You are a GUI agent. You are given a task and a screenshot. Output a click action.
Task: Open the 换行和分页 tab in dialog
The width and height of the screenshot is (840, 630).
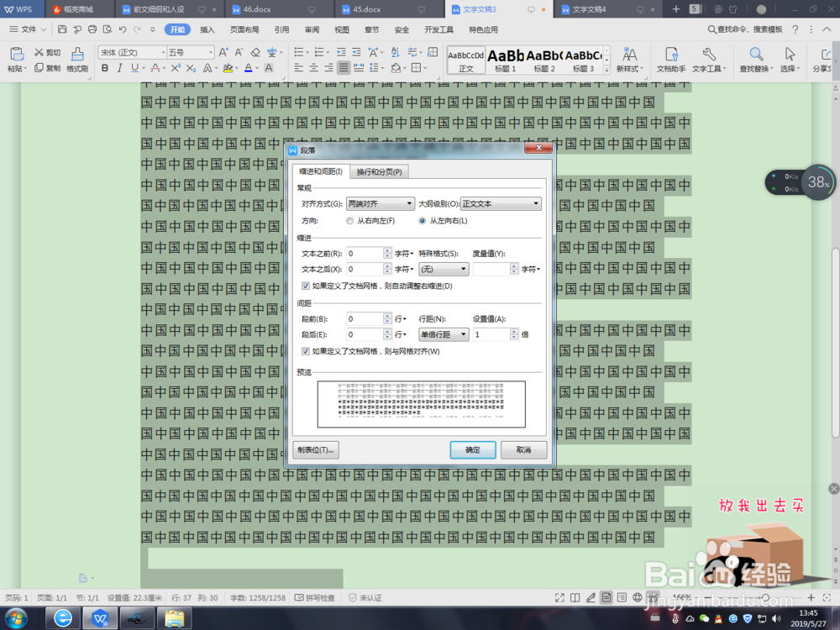click(380, 171)
